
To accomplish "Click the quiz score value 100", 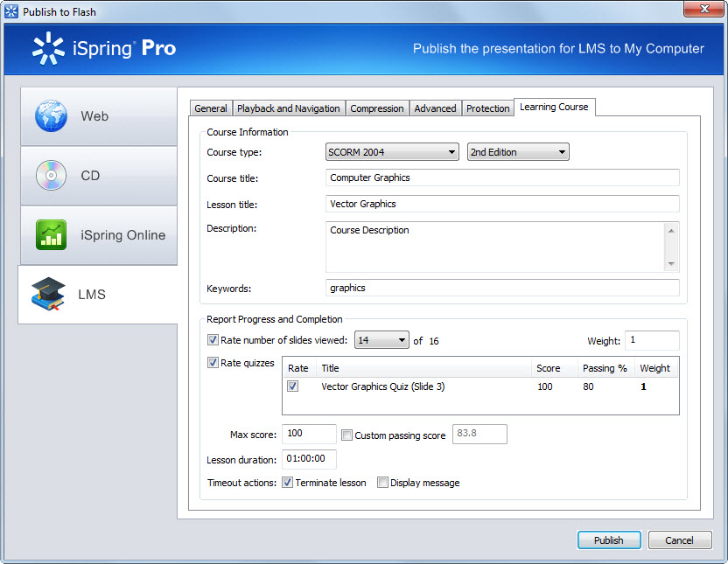I will [545, 386].
